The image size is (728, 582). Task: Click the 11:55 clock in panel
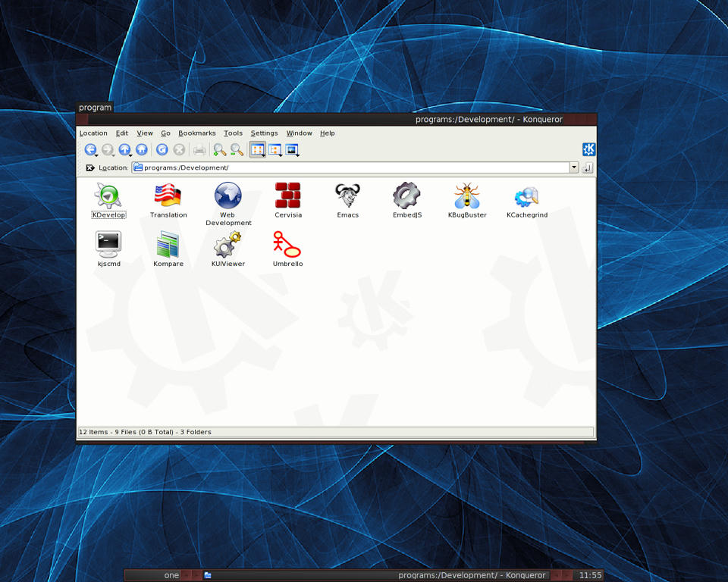(590, 575)
